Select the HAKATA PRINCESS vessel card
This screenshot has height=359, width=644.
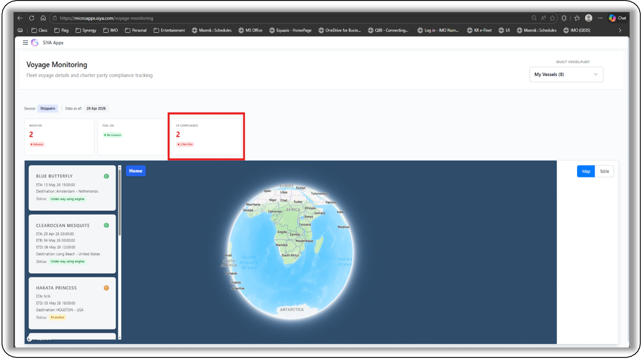[72, 303]
